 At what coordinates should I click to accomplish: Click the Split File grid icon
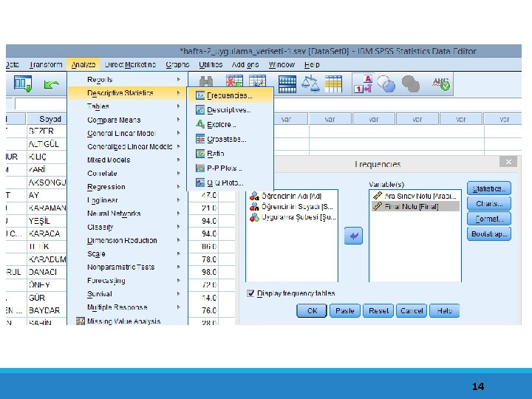[x=287, y=83]
